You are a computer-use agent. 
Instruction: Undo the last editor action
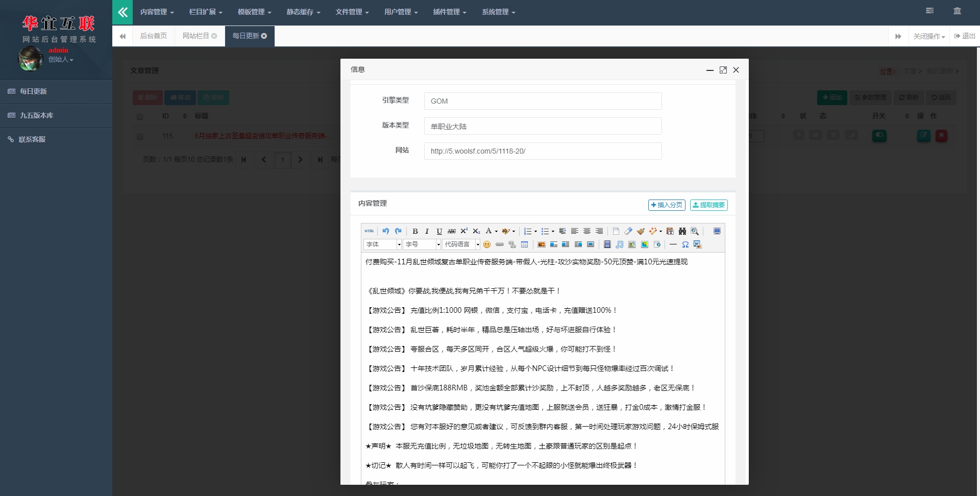(386, 231)
